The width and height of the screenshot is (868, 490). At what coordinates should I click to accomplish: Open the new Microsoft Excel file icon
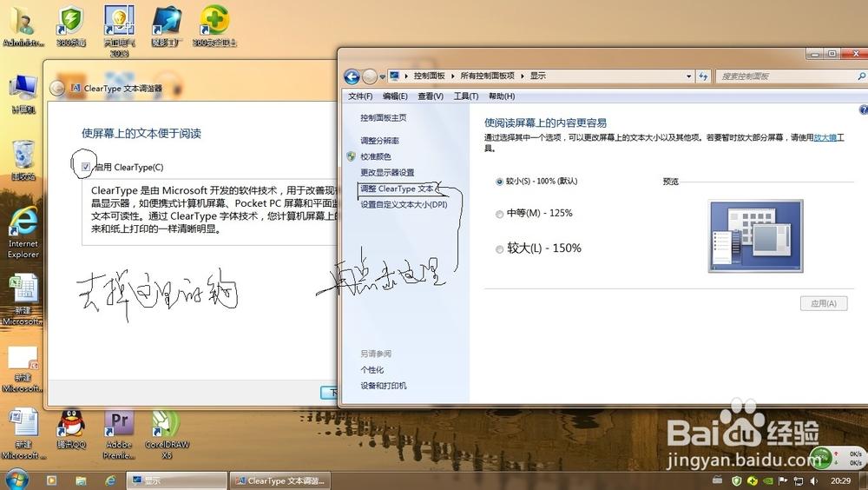click(23, 300)
